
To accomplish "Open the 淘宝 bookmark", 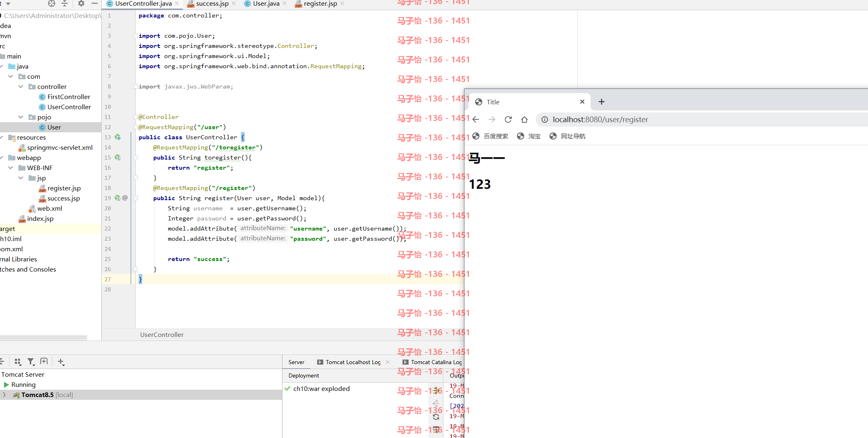I will [x=529, y=136].
